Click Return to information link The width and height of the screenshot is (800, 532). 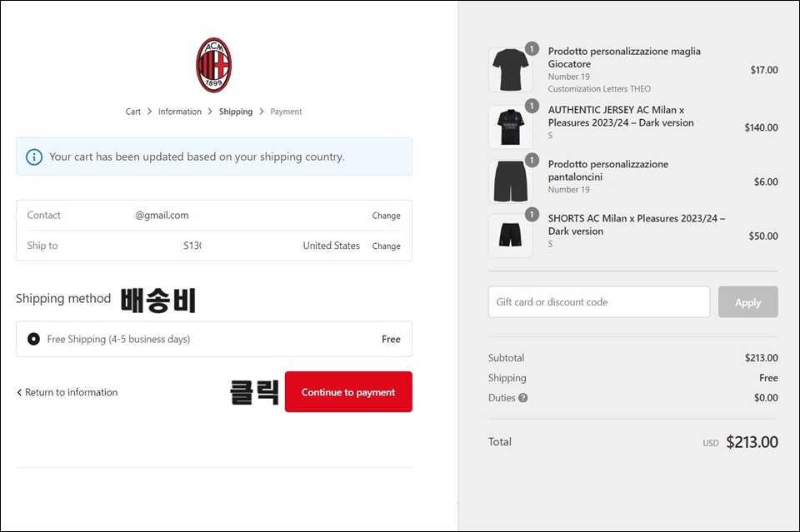click(72, 392)
